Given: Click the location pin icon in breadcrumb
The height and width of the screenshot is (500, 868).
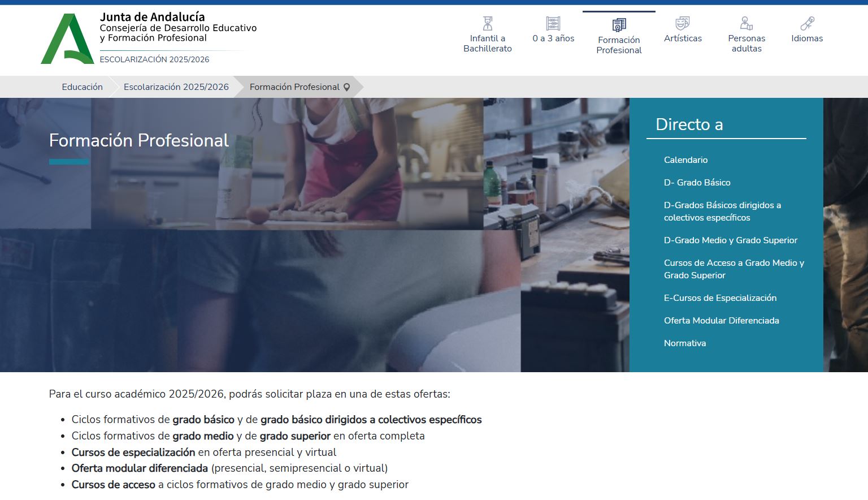Looking at the screenshot, I should [x=347, y=87].
